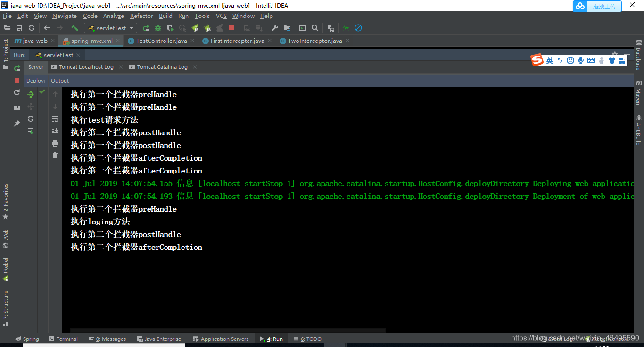Toggle Sogou input language 英 button
The height and width of the screenshot is (347, 644).
point(550,60)
